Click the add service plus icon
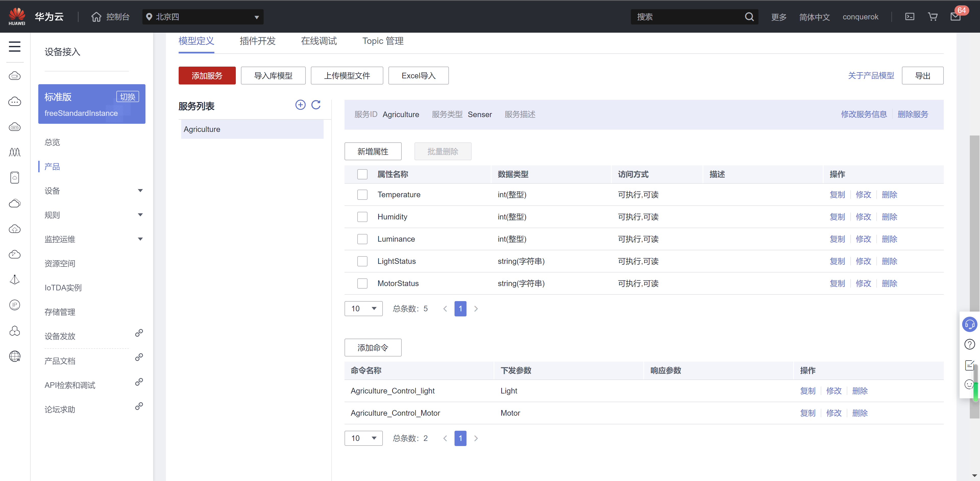The image size is (980, 481). tap(300, 105)
